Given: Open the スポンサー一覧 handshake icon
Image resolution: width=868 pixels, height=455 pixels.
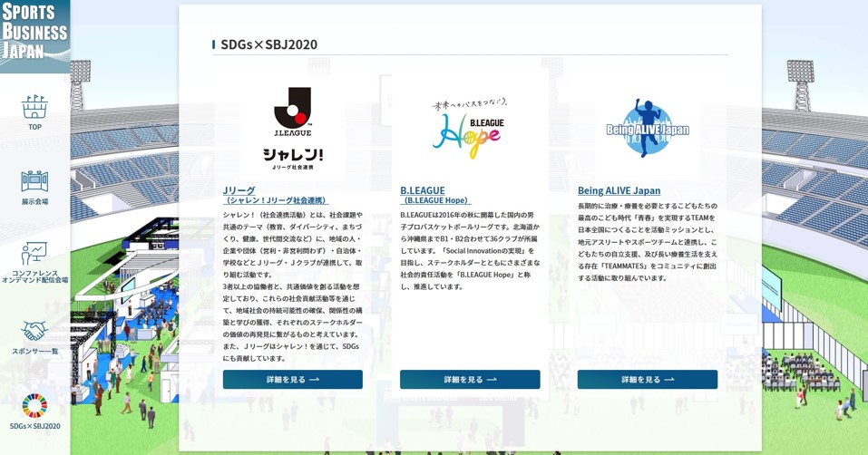Looking at the screenshot, I should 34,331.
